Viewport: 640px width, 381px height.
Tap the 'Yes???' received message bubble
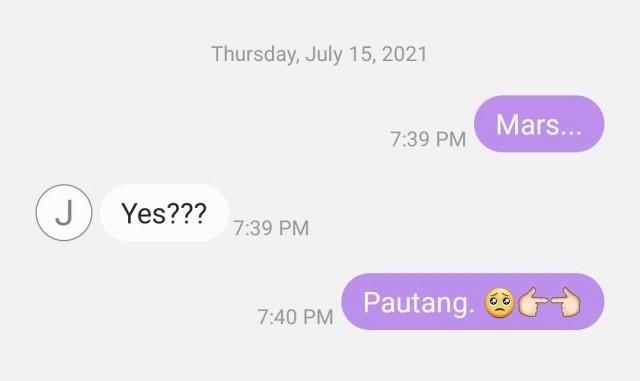click(164, 212)
